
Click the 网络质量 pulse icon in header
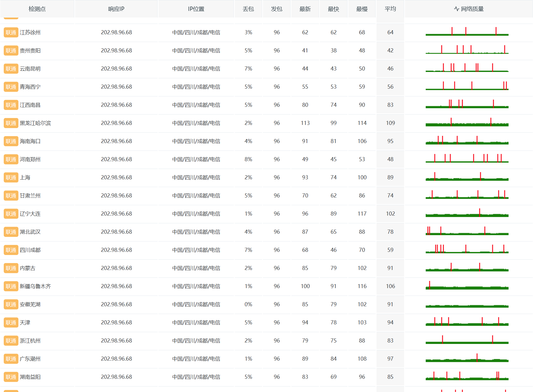point(456,9)
